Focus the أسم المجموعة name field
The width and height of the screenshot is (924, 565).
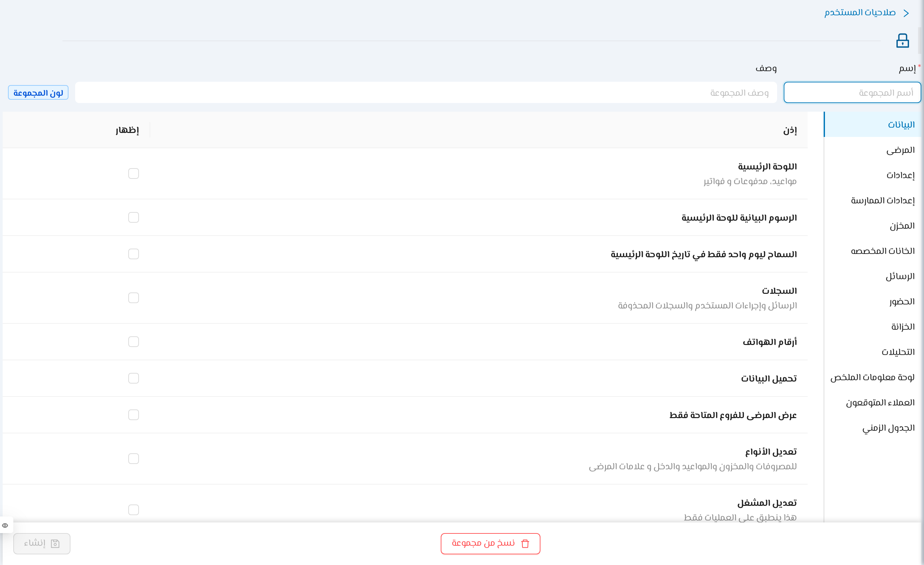click(x=852, y=92)
